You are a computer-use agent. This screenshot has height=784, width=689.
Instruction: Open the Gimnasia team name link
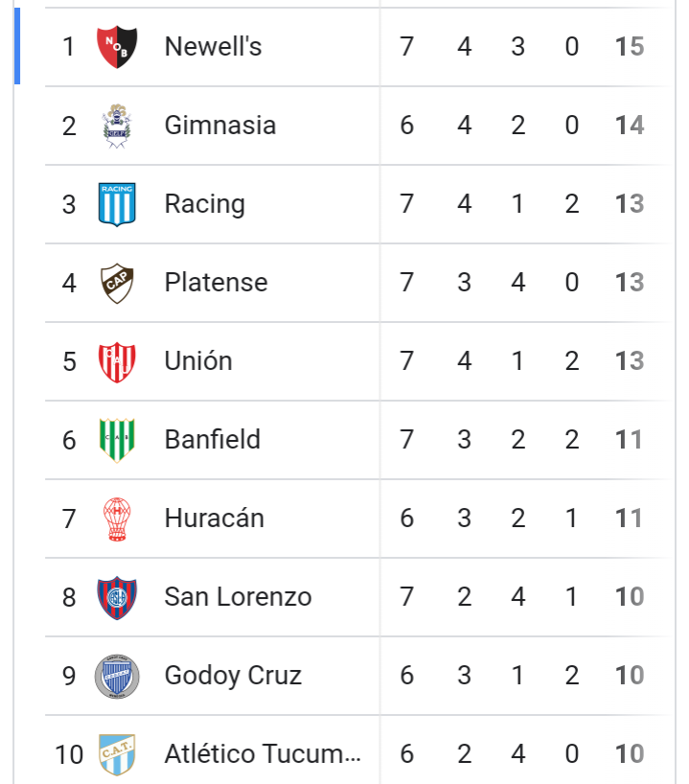220,125
